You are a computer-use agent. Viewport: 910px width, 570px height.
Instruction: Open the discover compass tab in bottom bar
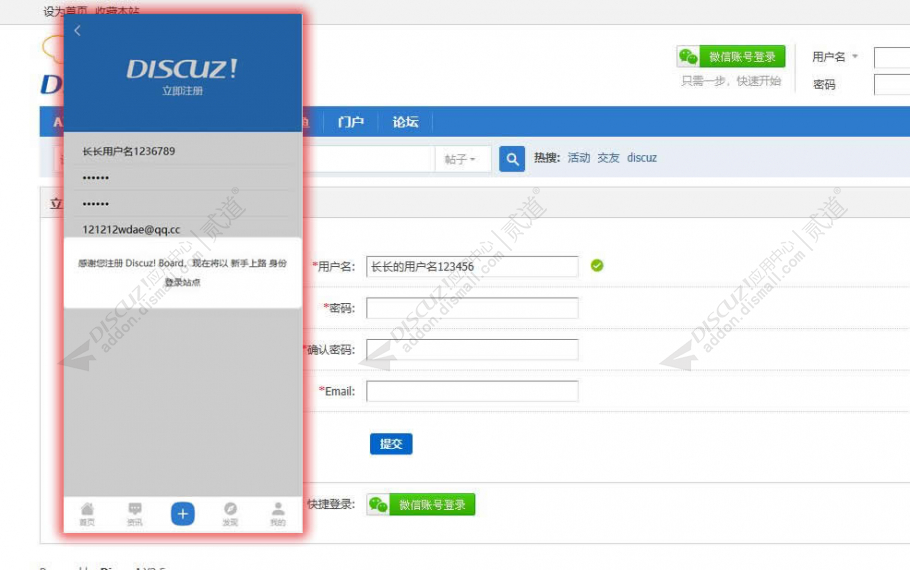tap(230, 514)
